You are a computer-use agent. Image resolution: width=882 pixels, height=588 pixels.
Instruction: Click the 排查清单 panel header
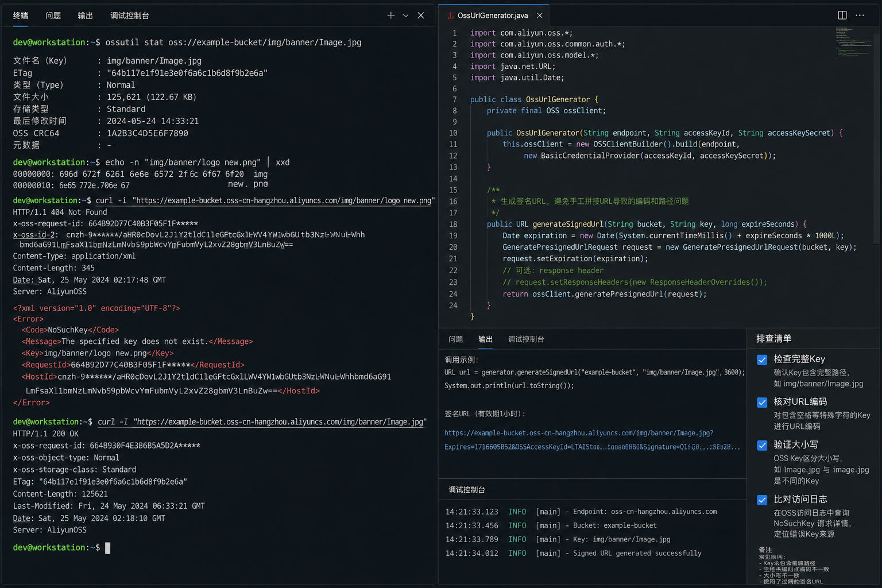click(773, 339)
